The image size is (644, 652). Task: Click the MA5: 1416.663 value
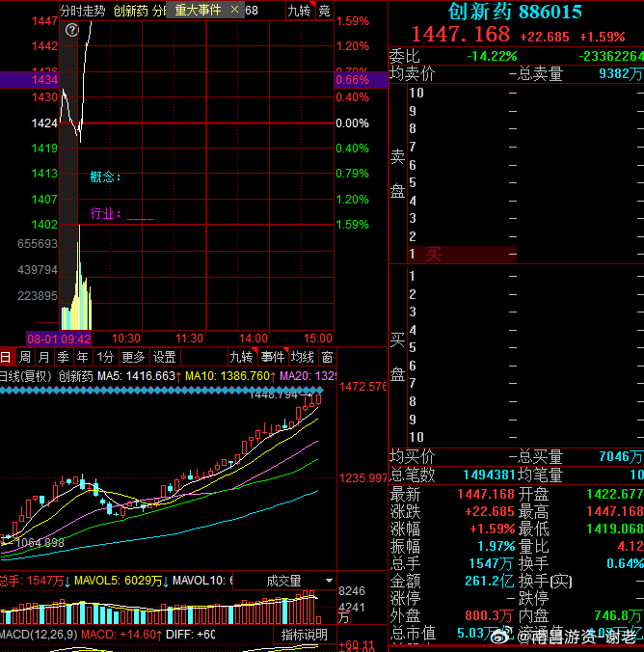139,376
